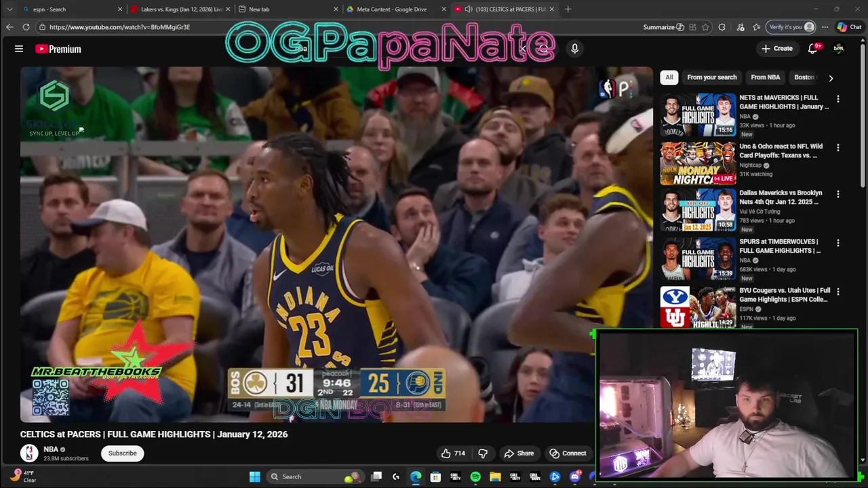Open Dallas Mavericks vs Brooklyn Nets title
The height and width of the screenshot is (488, 868).
tap(781, 197)
